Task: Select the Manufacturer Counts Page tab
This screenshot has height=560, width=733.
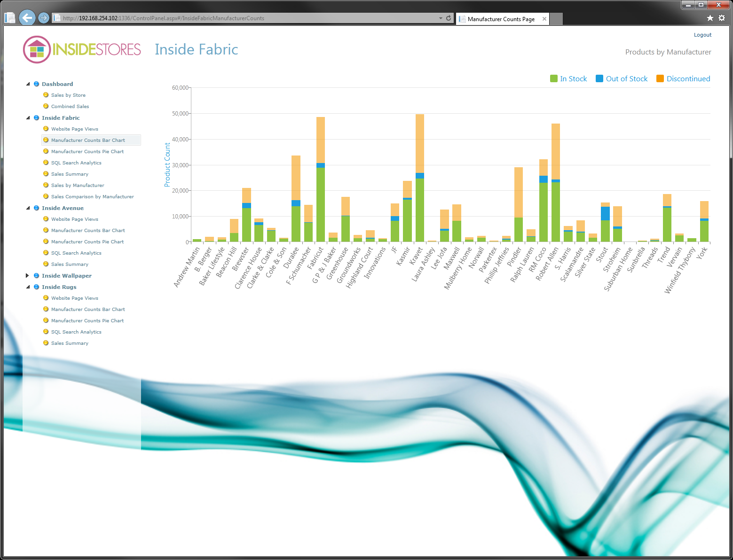Action: 501,19
